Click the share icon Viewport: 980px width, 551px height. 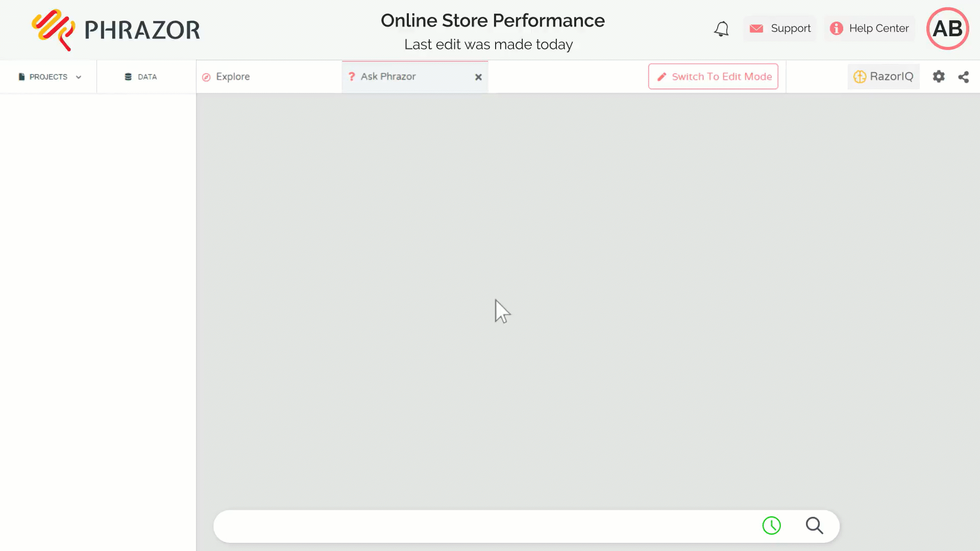[963, 77]
